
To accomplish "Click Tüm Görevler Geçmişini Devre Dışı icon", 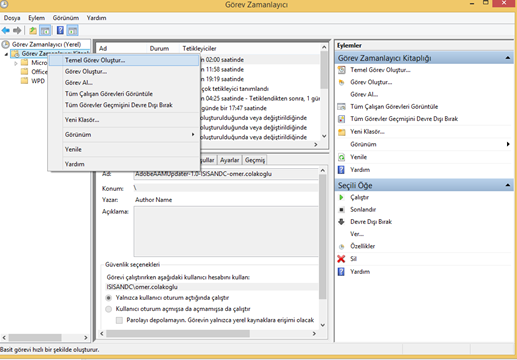I will [341, 119].
